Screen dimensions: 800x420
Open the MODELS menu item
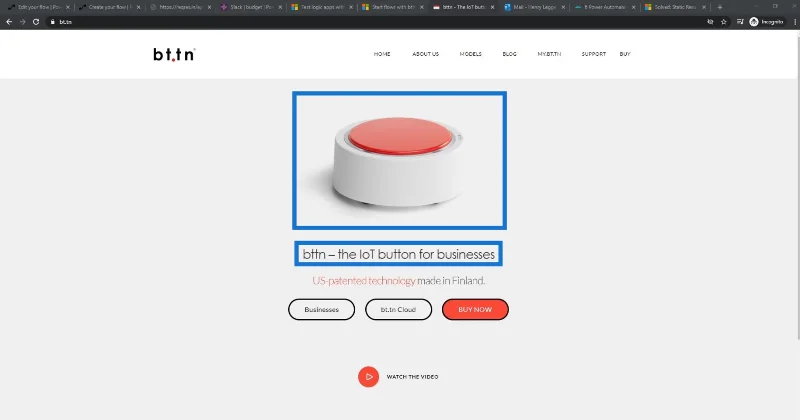(x=470, y=54)
